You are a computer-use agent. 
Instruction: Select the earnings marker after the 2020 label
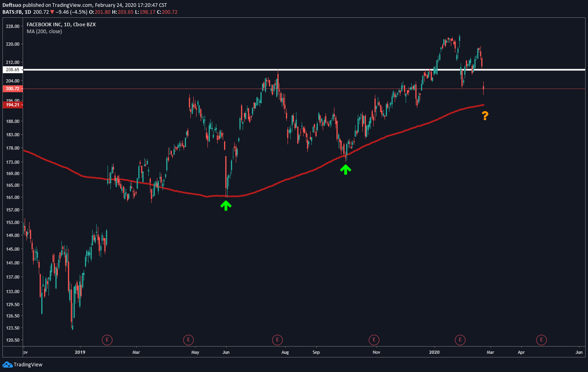point(460,340)
